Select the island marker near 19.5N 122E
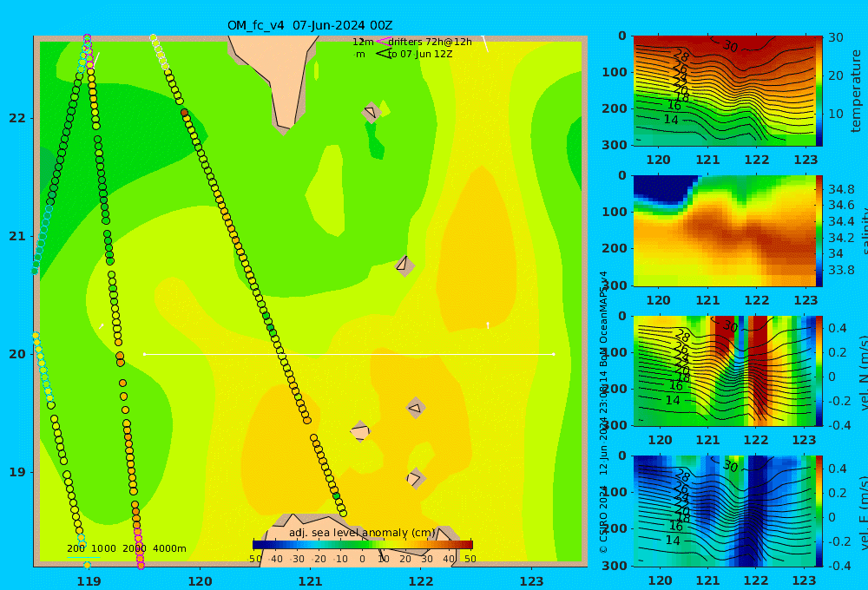Image resolution: width=868 pixels, height=590 pixels. point(416,409)
